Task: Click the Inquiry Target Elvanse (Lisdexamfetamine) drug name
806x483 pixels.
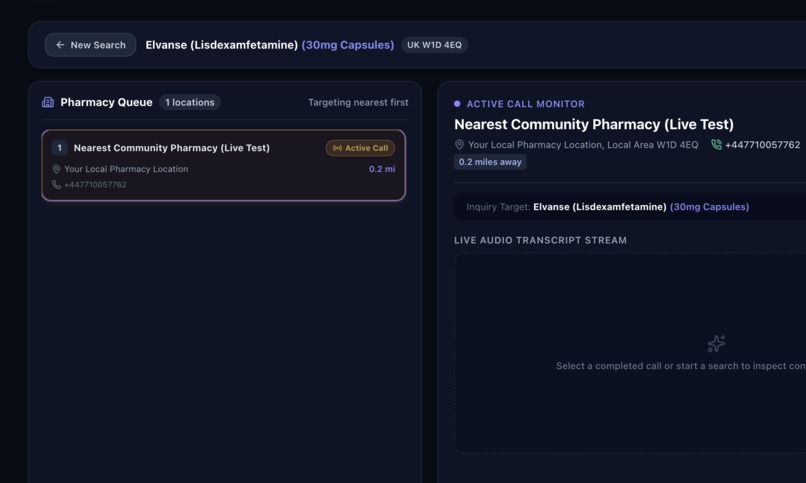Action: 599,207
